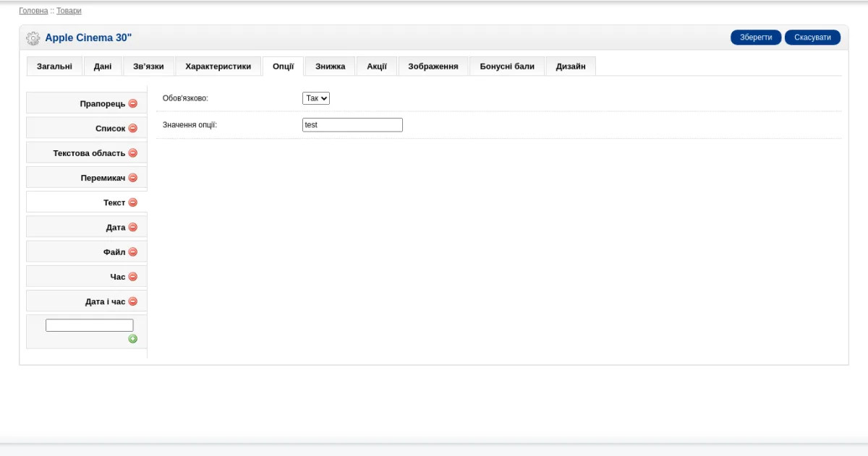Select the Характеристики tab
Screen dimensions: 868x456
[218, 66]
